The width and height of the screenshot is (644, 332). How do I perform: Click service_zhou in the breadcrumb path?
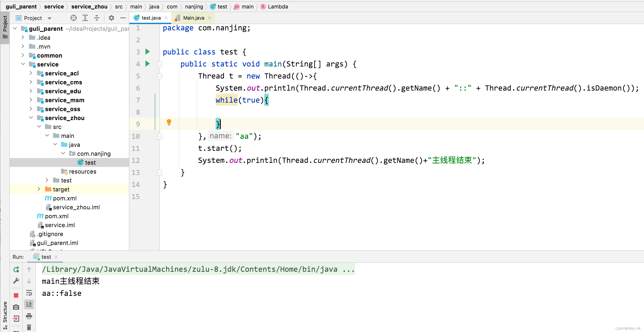coord(89,6)
